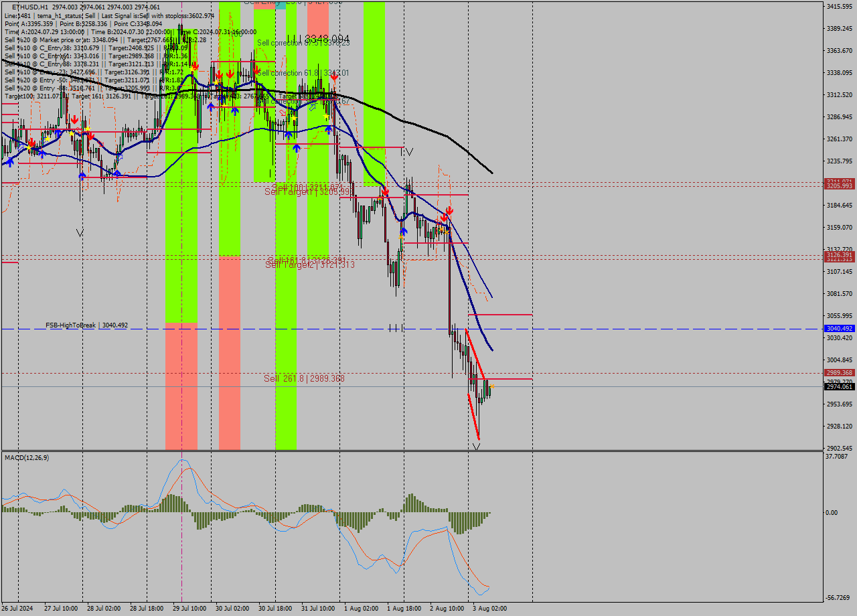Click the '31 Jul 10:00' time axis label
The image size is (857, 616).
pyautogui.click(x=318, y=609)
